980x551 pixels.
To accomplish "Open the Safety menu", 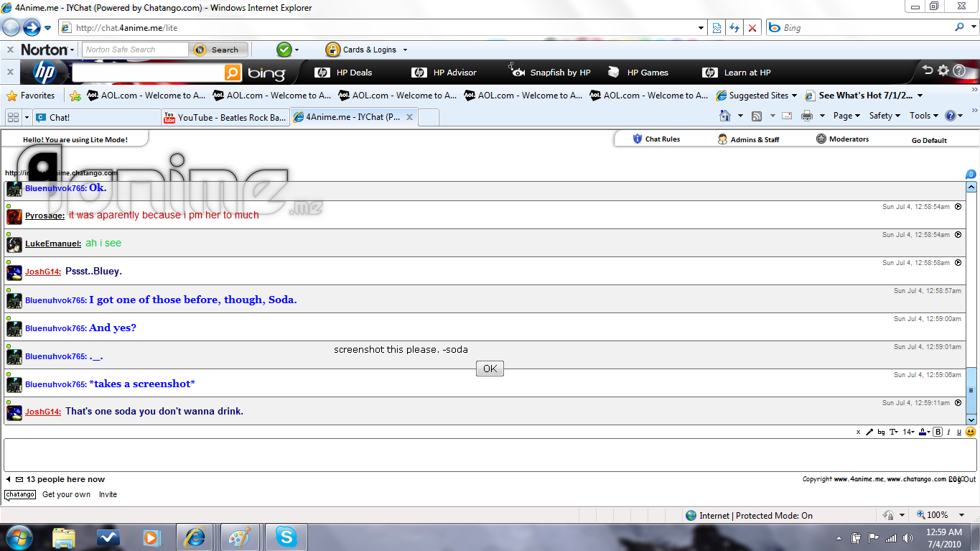I will (885, 116).
